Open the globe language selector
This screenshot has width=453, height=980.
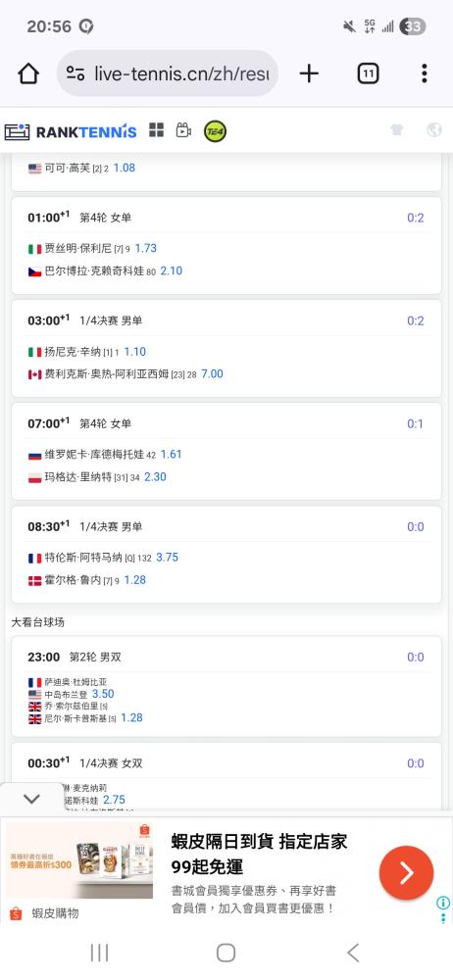pyautogui.click(x=433, y=130)
